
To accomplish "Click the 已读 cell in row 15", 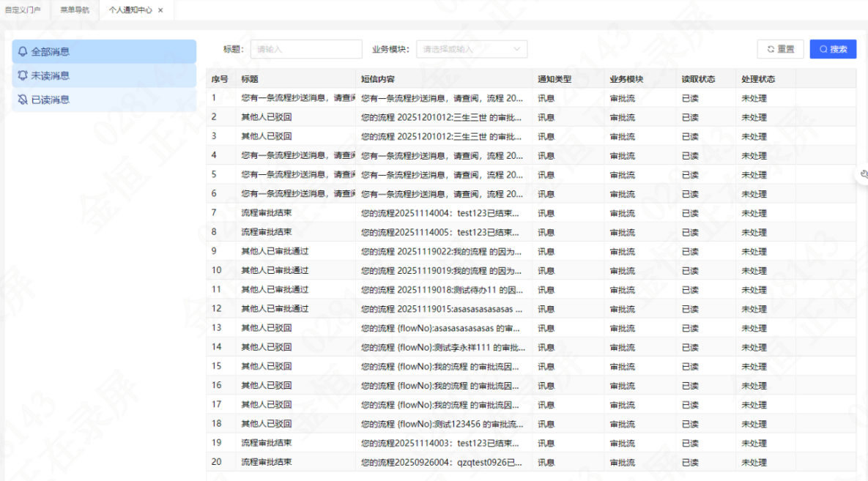I will click(x=690, y=366).
